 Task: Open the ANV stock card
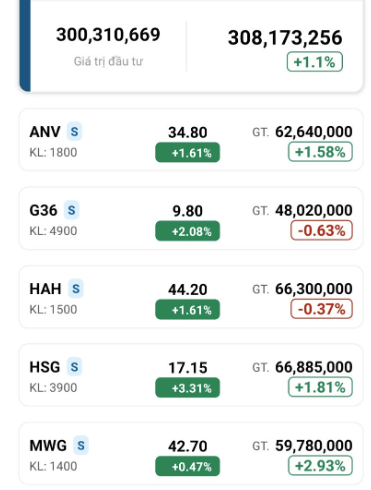pos(191,140)
